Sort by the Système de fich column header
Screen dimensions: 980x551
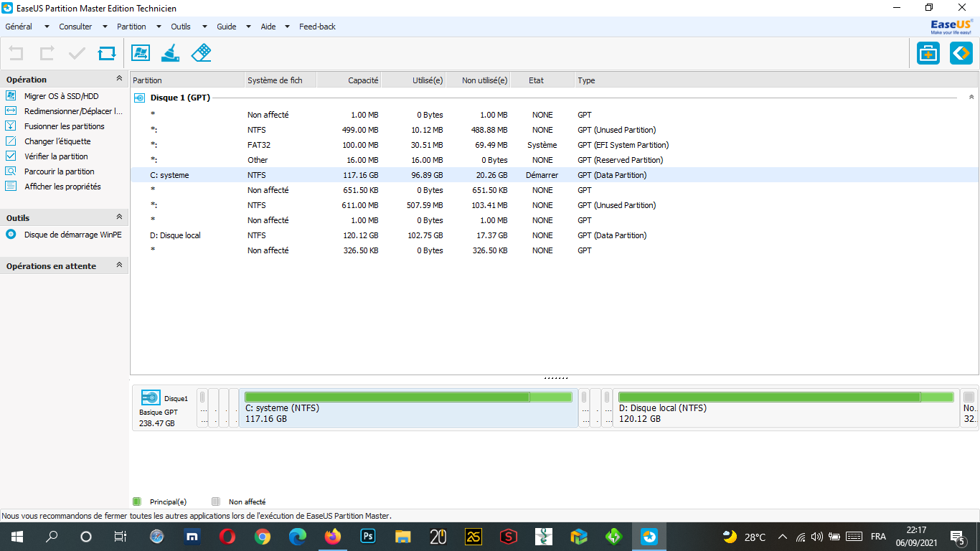click(281, 80)
